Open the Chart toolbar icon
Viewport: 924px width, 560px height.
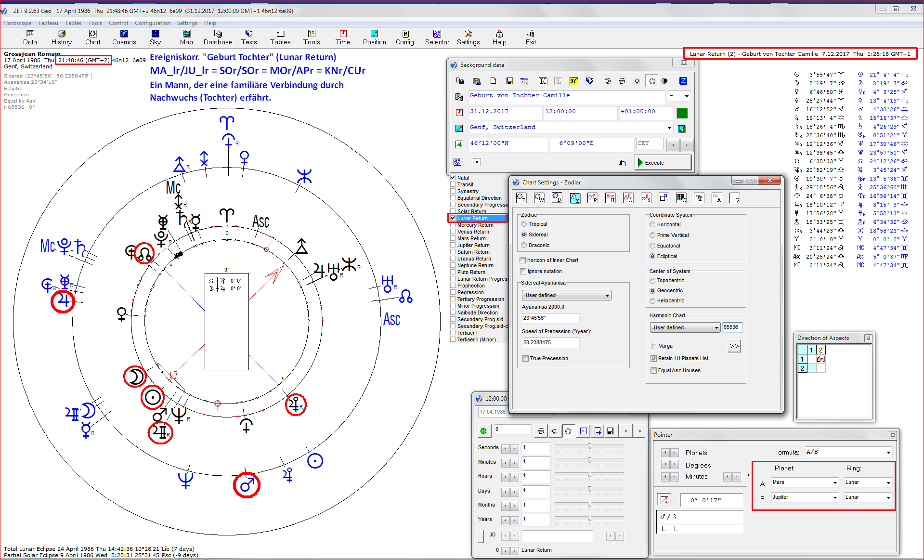(x=92, y=37)
